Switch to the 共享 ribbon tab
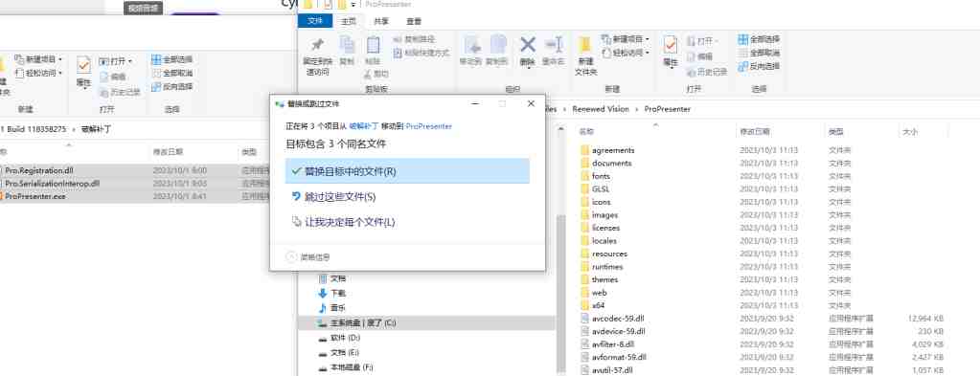 (381, 21)
